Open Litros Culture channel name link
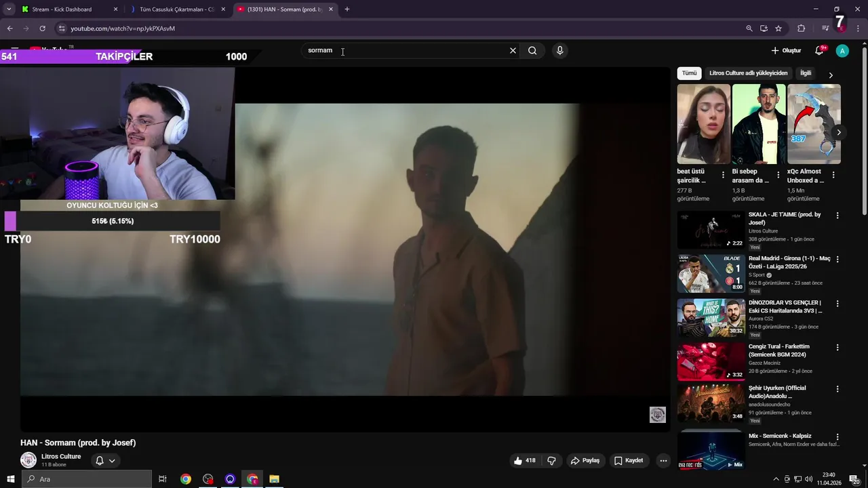The image size is (868, 488). tap(61, 456)
